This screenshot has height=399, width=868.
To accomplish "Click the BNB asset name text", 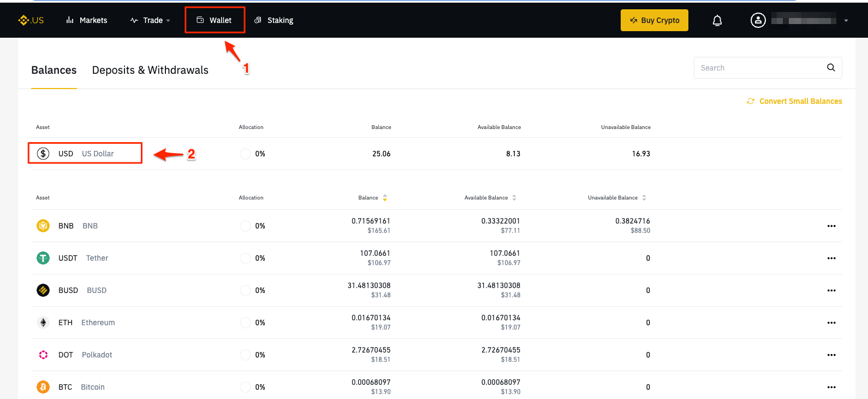I will (90, 226).
